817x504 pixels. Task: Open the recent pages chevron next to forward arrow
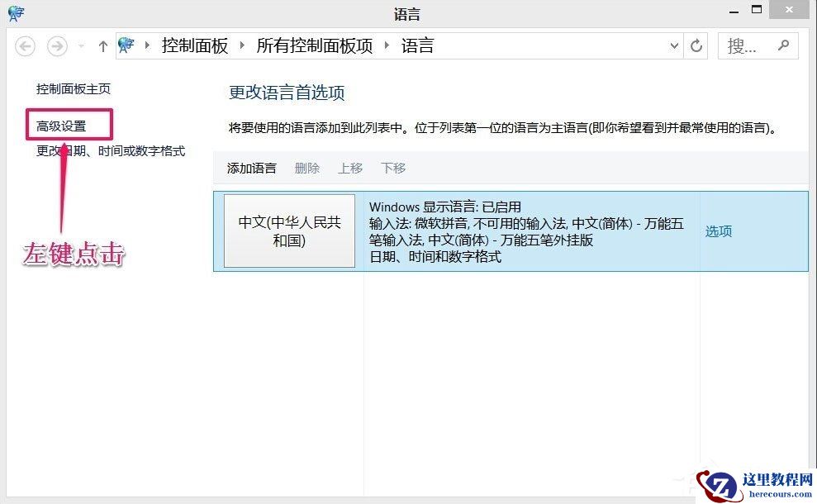pyautogui.click(x=79, y=46)
